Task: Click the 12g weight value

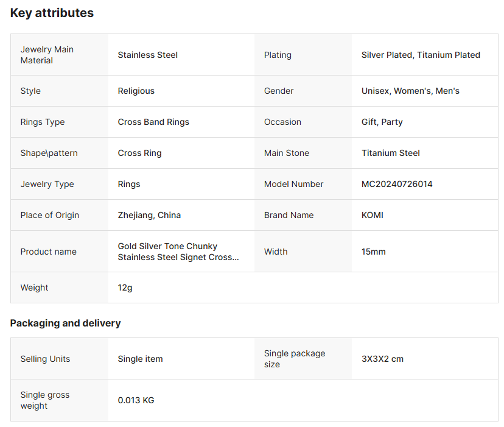Action: 125,288
